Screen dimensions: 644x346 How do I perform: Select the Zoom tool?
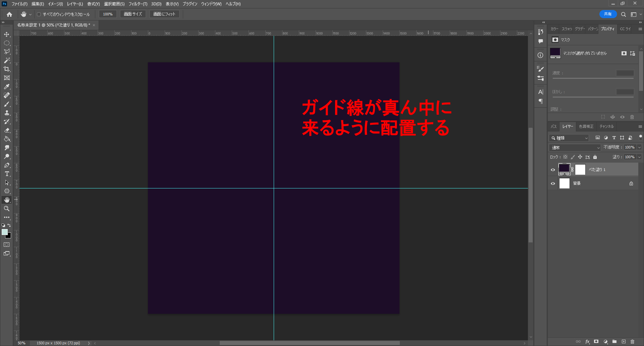(x=7, y=209)
